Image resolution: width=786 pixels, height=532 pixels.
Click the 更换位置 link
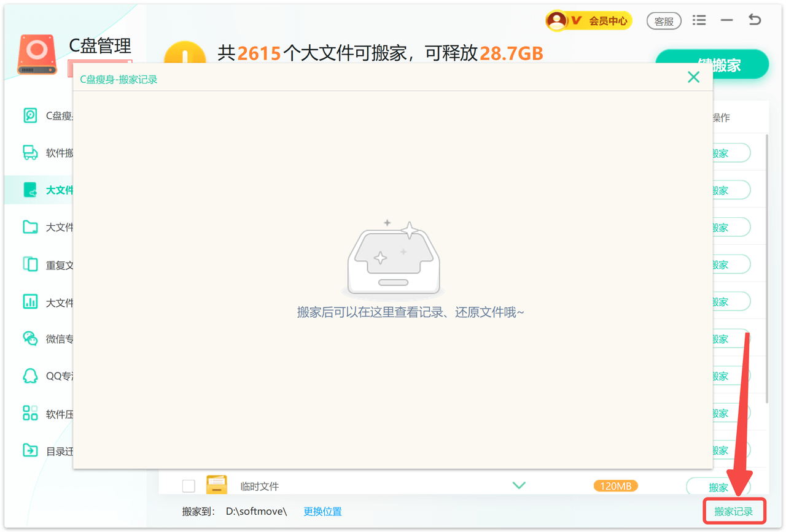(322, 511)
